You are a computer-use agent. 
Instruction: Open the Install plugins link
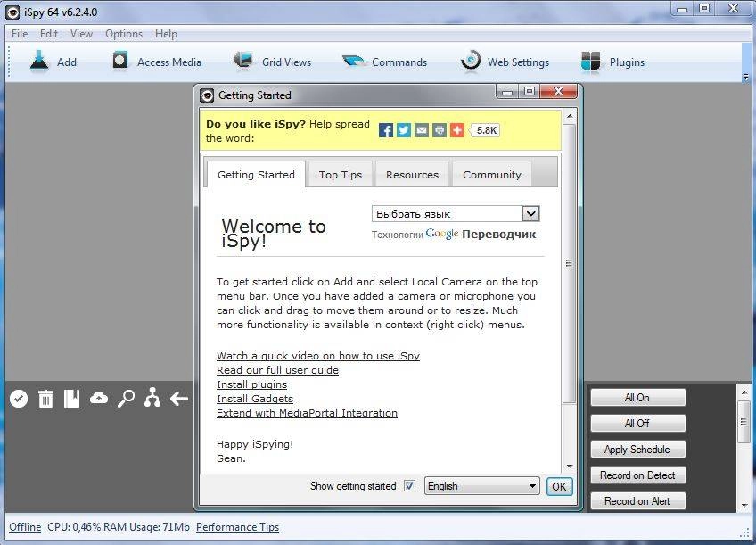251,384
